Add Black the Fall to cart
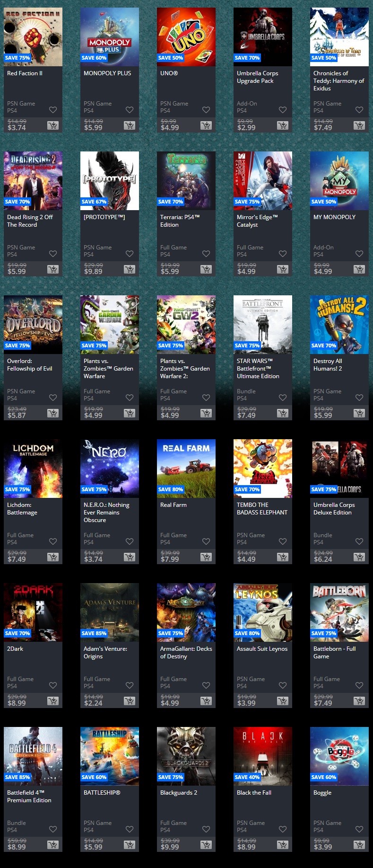 pos(283,845)
